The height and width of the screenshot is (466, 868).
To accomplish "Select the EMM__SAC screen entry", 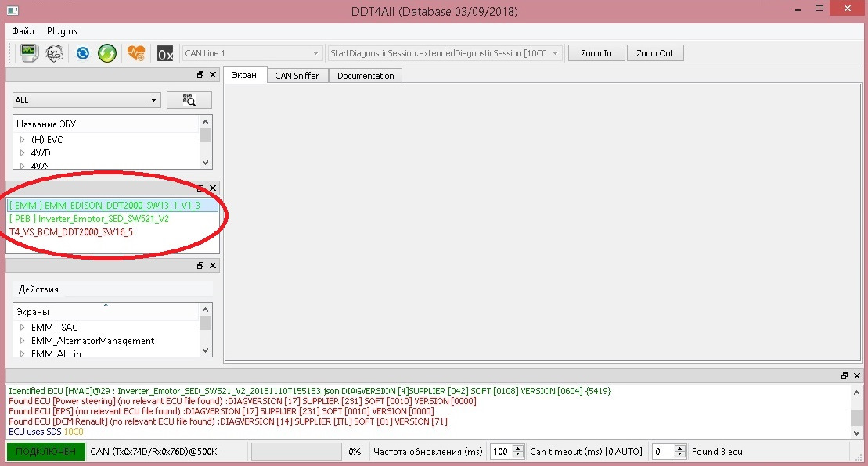I will point(54,328).
